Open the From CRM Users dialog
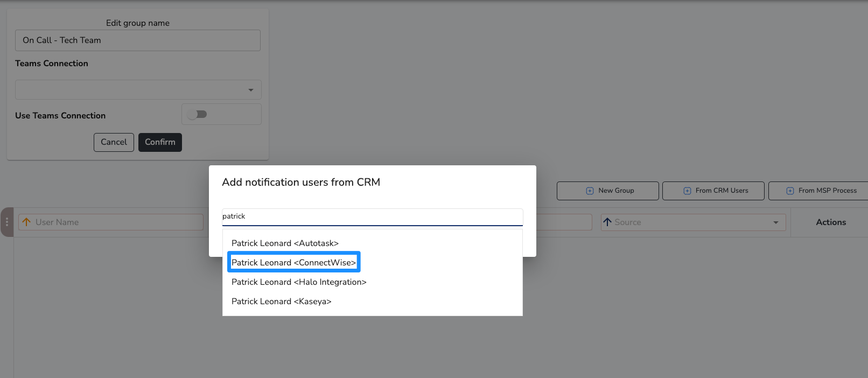The image size is (868, 378). click(713, 191)
